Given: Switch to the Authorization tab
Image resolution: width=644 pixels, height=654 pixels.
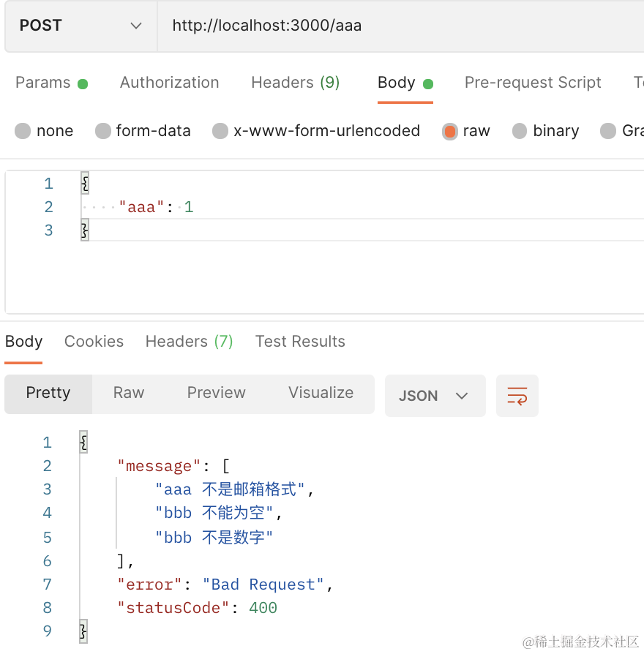Looking at the screenshot, I should (169, 83).
